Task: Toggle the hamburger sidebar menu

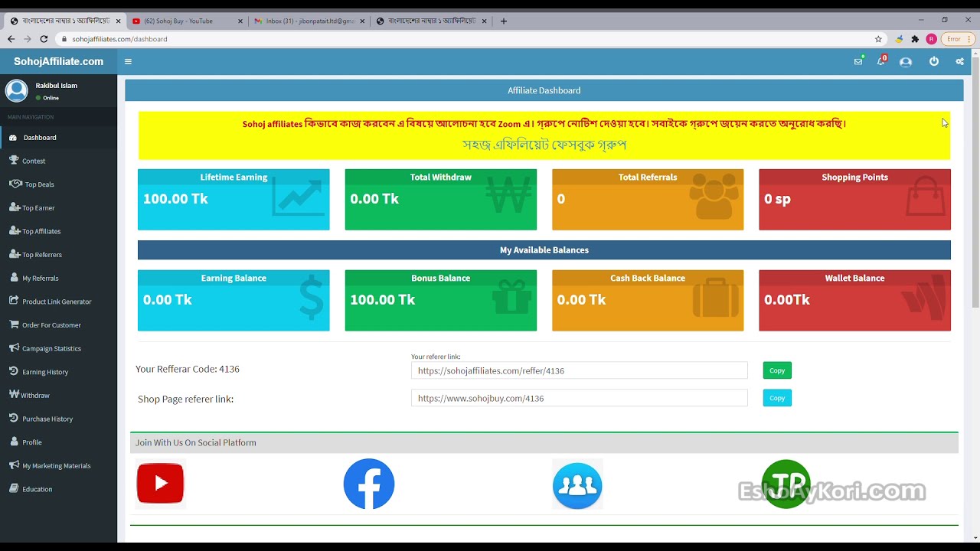Action: point(128,62)
